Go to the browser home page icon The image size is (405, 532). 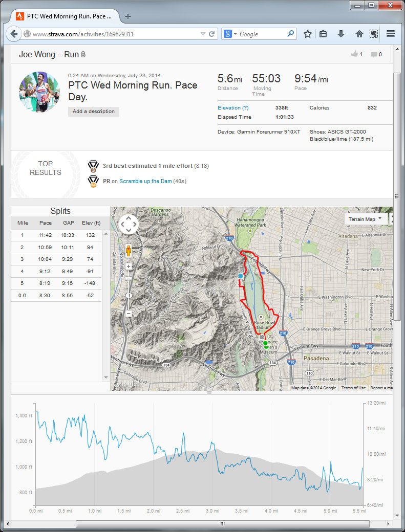point(359,34)
